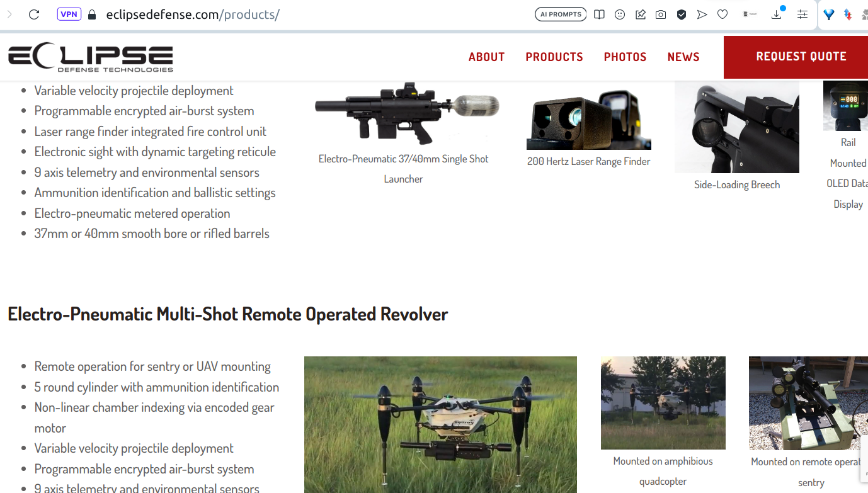Viewport: 868px width, 493px height.
Task: Open the privacy shield icon
Action: point(682,14)
